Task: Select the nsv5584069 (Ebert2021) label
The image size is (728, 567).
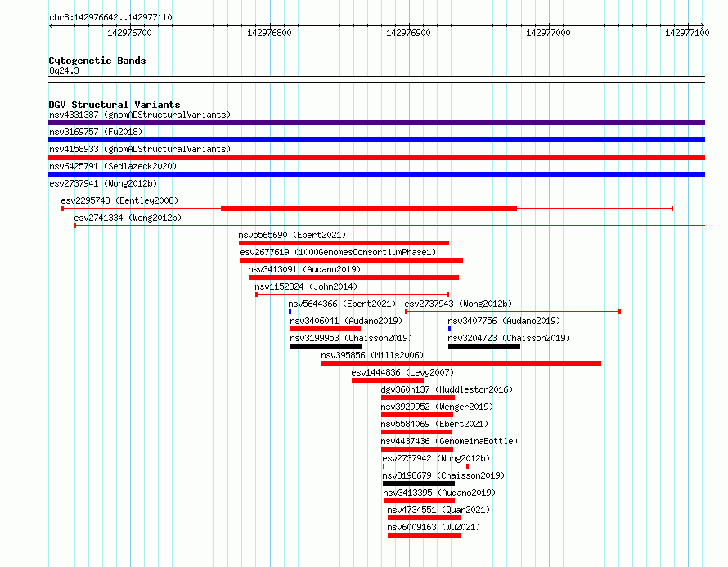Action: pos(434,424)
